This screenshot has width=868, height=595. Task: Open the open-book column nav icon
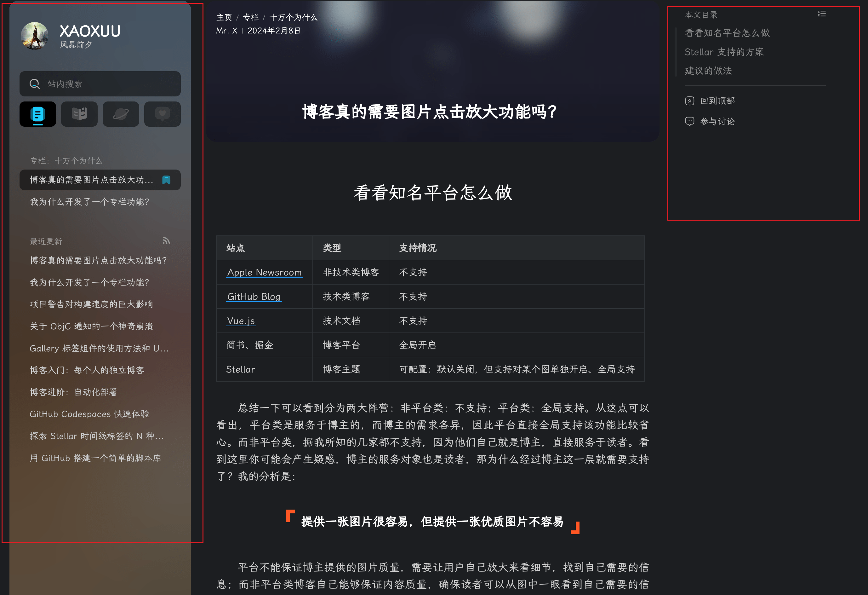79,114
